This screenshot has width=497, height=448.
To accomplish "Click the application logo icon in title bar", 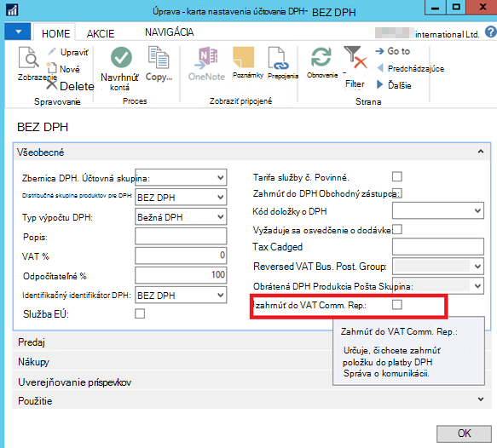I will (12, 10).
